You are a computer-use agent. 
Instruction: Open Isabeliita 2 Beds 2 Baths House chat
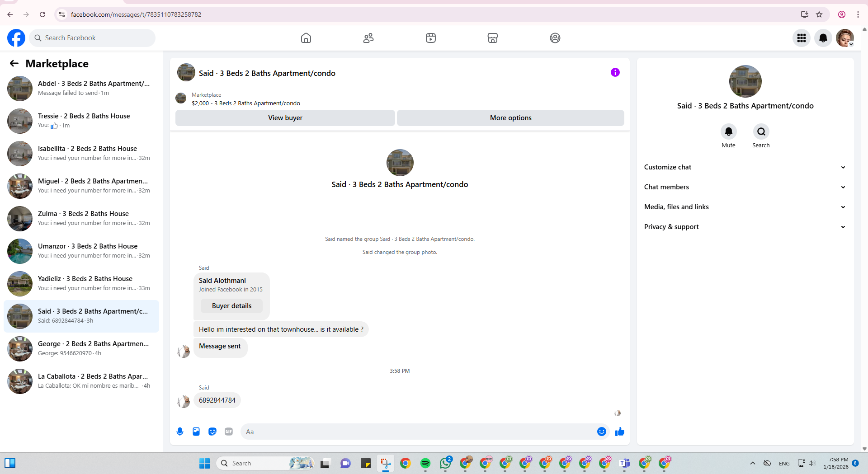pos(81,153)
